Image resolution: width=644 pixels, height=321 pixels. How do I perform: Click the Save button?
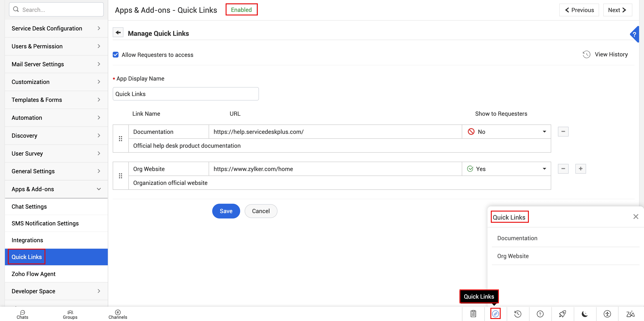[226, 211]
